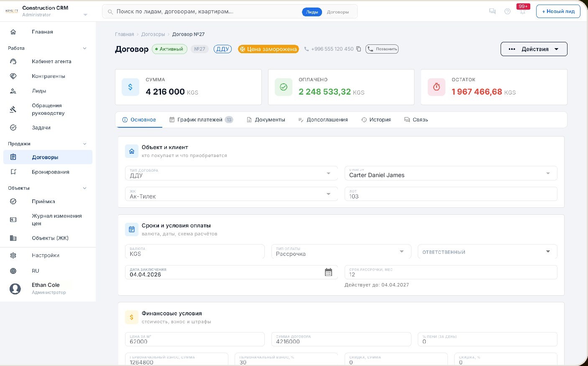Collapse the Продажи sidebar section

(x=84, y=144)
